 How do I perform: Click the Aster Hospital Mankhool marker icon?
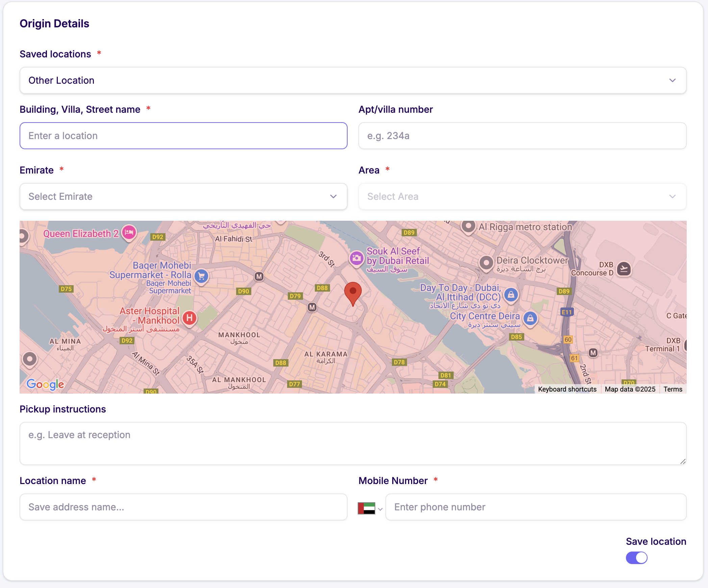coord(189,318)
